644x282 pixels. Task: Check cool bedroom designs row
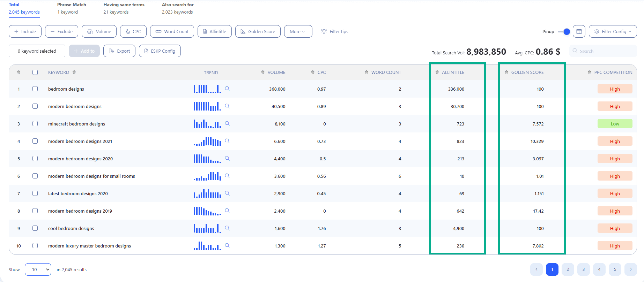tap(35, 228)
